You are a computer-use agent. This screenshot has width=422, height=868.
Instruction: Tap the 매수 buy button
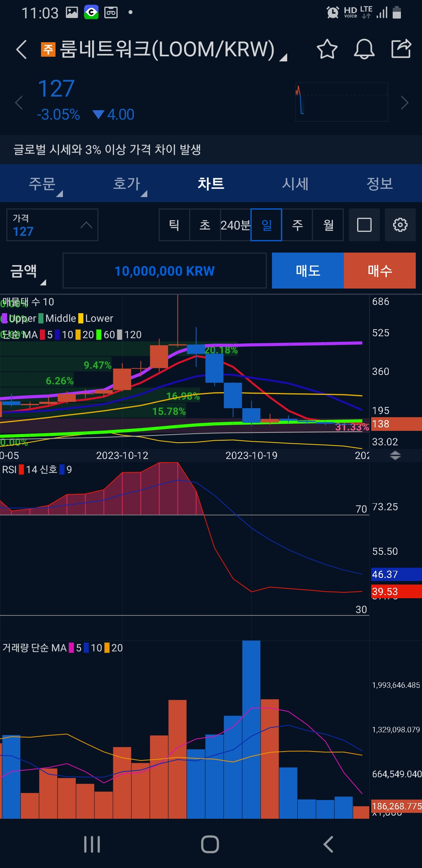pos(380,271)
